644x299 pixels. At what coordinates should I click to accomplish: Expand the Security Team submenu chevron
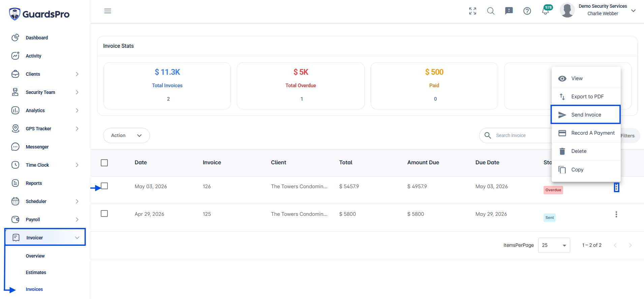77,92
